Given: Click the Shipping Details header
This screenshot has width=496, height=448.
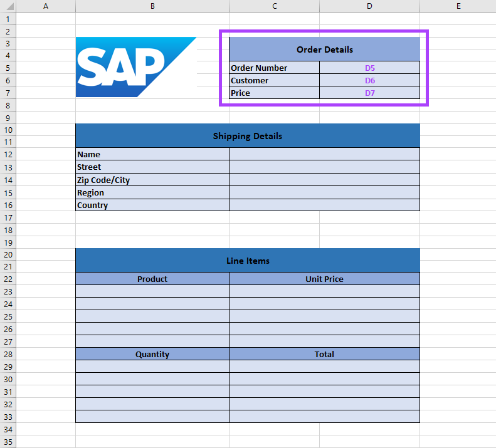Looking at the screenshot, I should (x=248, y=135).
